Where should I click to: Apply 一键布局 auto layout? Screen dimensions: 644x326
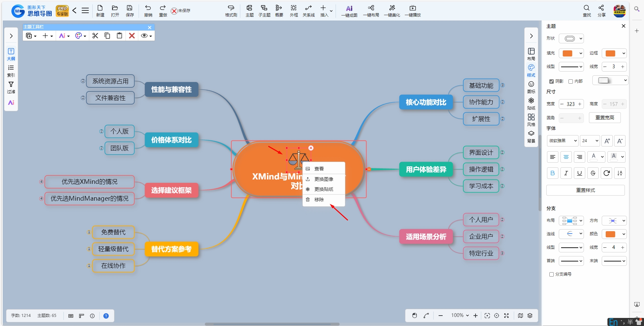(371, 11)
